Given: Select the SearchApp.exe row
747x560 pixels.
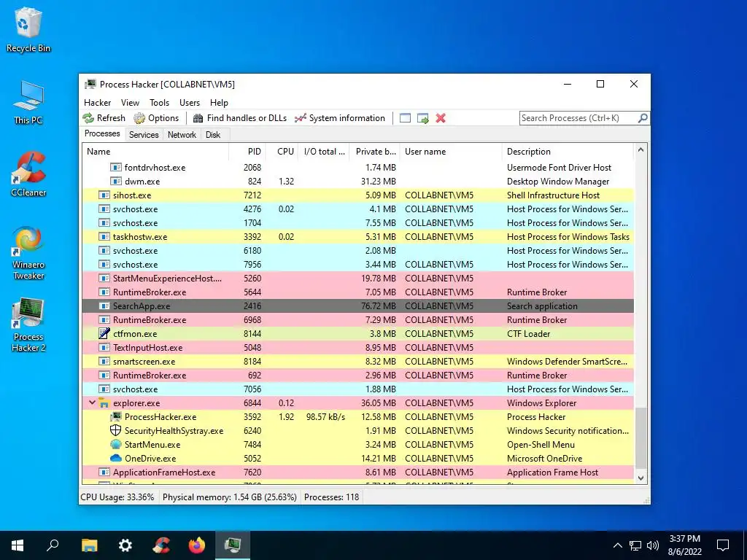Looking at the screenshot, I should 357,306.
